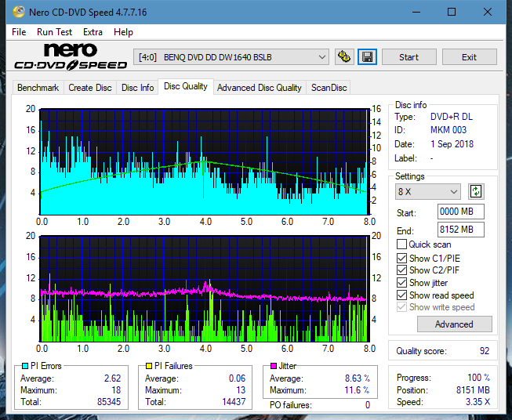Click the disc date 1 Sep 2018
The width and height of the screenshot is (512, 420).
coord(452,144)
